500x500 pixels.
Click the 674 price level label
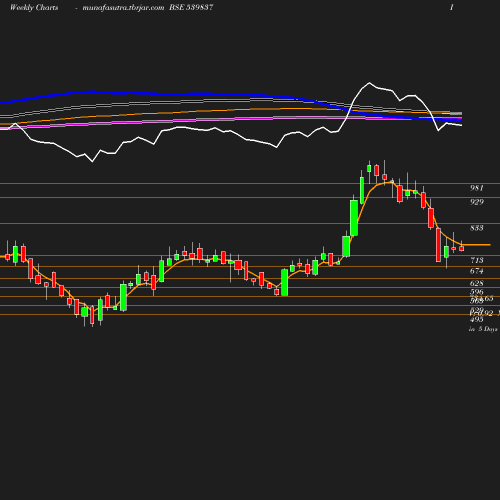click(477, 271)
